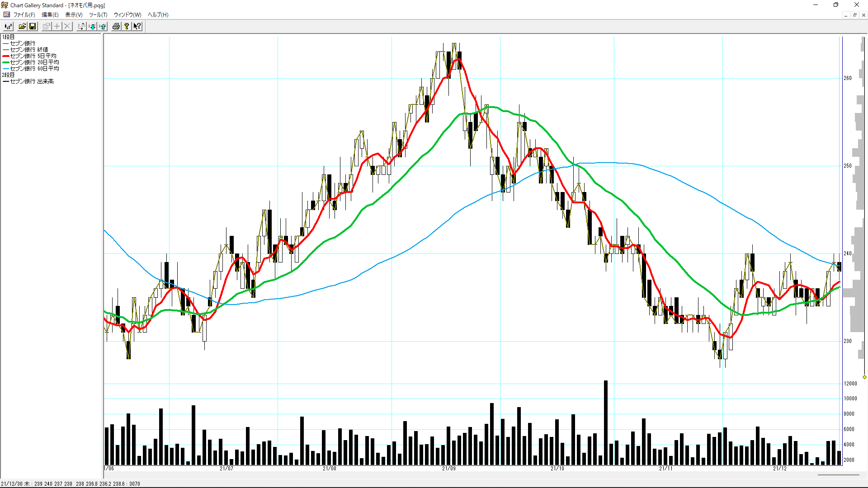Open the 表示(V) menu
The image size is (868, 488).
74,15
